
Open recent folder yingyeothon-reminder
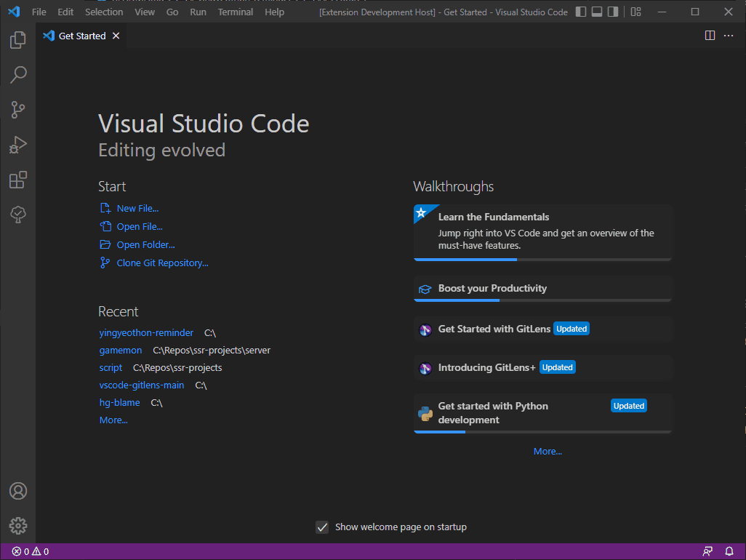[147, 332]
